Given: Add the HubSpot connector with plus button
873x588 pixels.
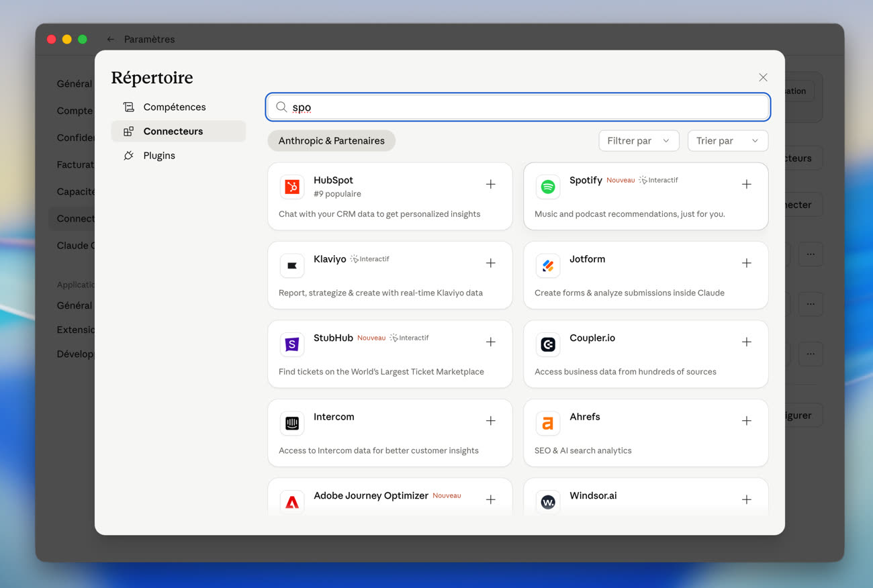Looking at the screenshot, I should click(x=491, y=185).
